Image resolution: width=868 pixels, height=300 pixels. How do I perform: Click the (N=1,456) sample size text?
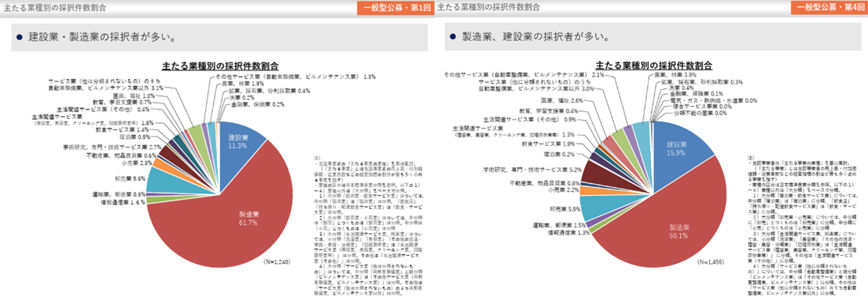pyautogui.click(x=710, y=262)
